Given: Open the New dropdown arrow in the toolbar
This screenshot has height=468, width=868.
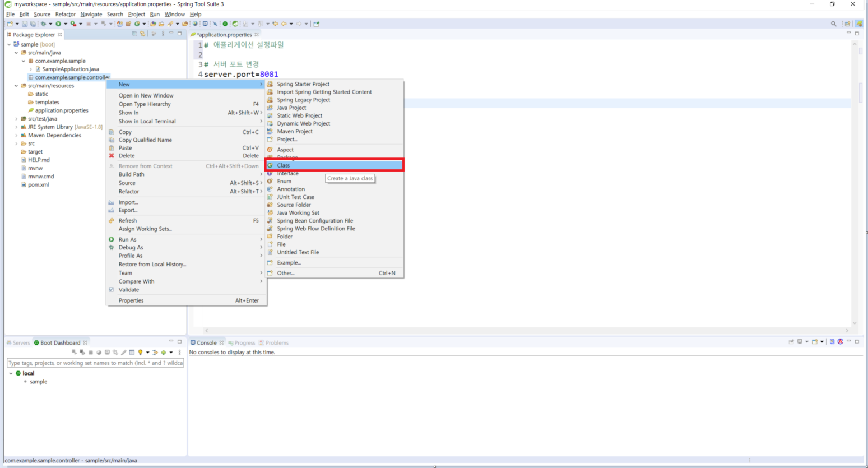Looking at the screenshot, I should click(x=17, y=24).
